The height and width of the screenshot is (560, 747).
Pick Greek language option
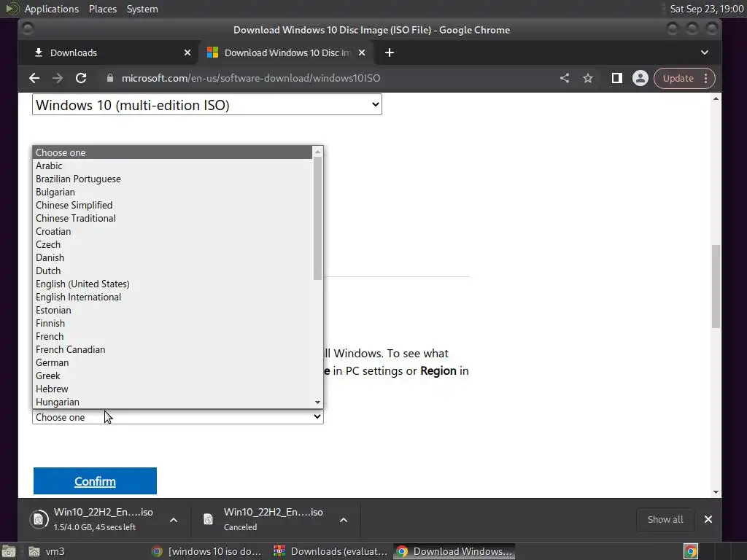pyautogui.click(x=174, y=376)
